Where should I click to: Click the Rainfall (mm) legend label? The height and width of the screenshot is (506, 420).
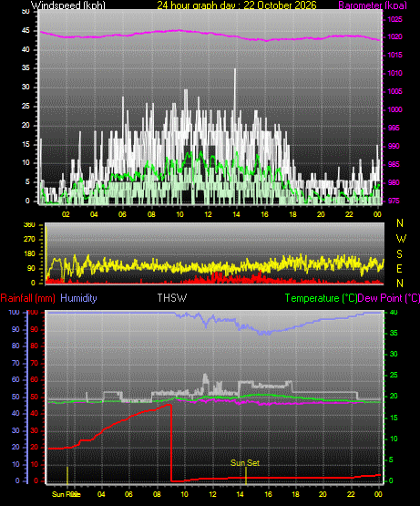[27, 298]
